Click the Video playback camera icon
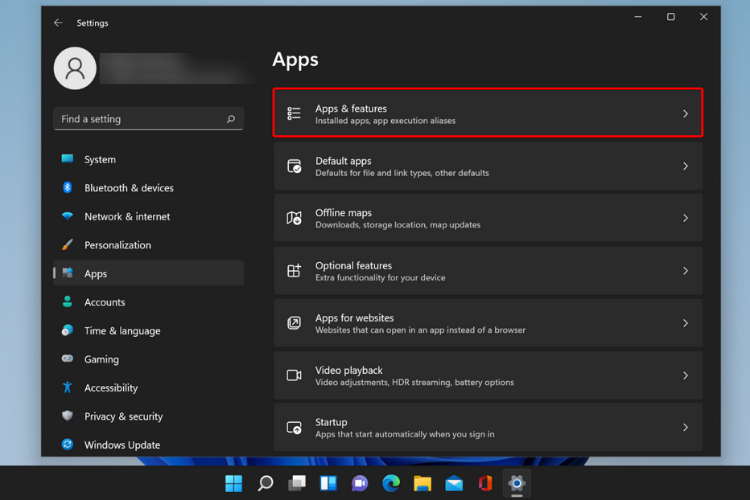750x500 pixels. click(x=294, y=375)
